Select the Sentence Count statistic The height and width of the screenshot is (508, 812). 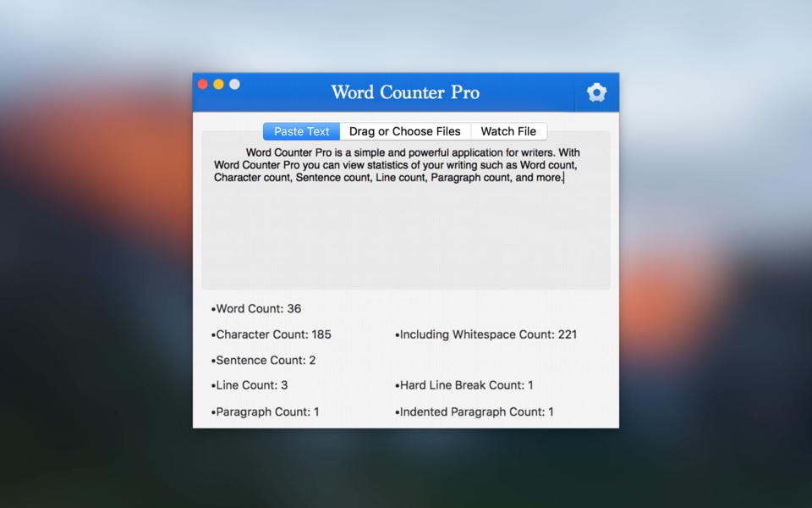[x=266, y=360]
